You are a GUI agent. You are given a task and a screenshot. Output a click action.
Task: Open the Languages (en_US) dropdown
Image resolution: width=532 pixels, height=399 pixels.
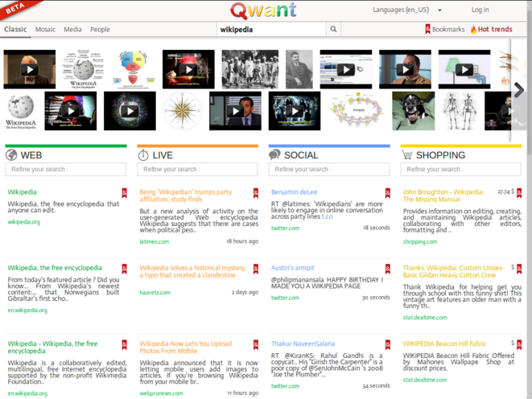pyautogui.click(x=406, y=10)
